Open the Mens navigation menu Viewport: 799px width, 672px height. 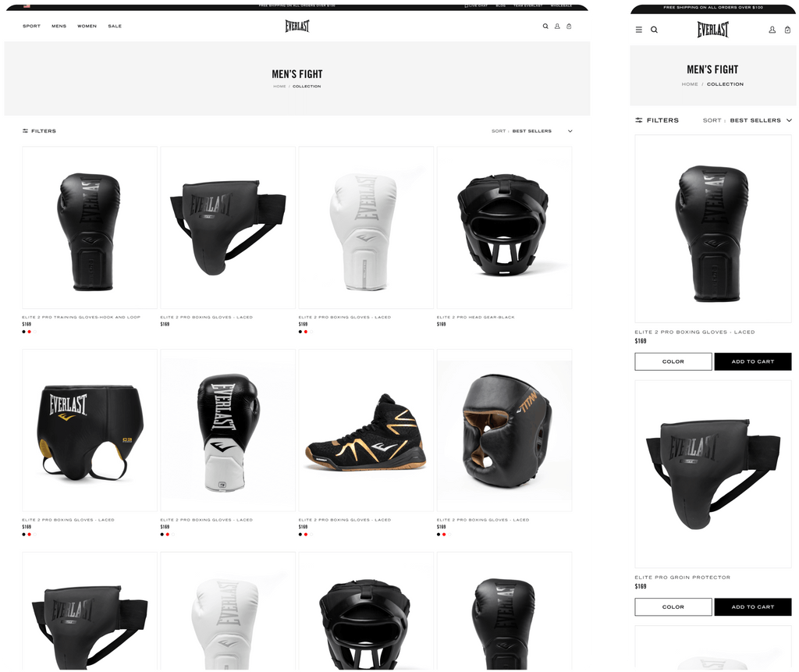click(x=59, y=26)
